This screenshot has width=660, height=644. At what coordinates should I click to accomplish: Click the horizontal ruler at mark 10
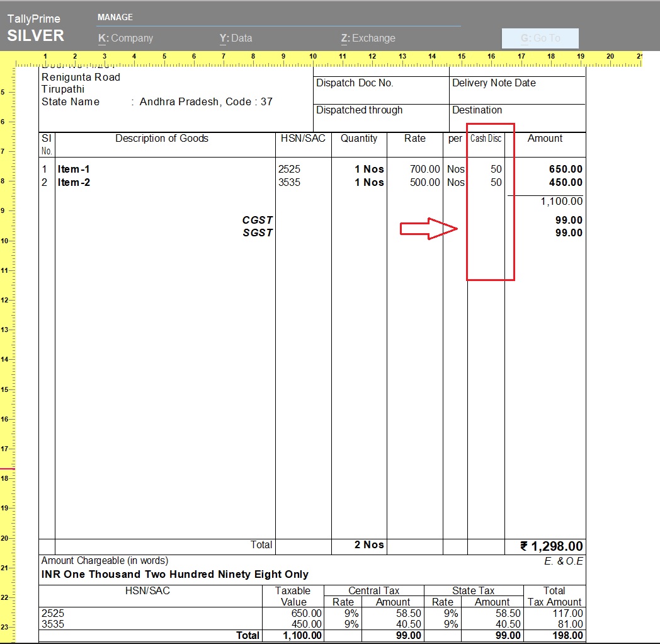pyautogui.click(x=313, y=57)
